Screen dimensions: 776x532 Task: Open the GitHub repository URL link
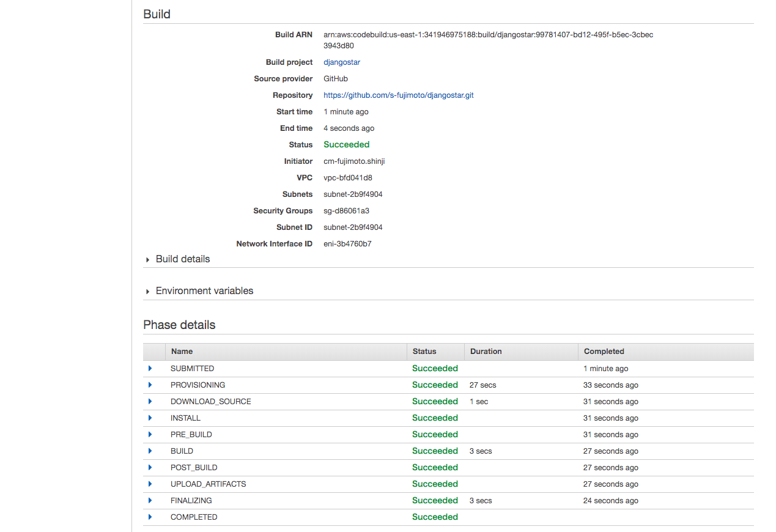coord(399,95)
